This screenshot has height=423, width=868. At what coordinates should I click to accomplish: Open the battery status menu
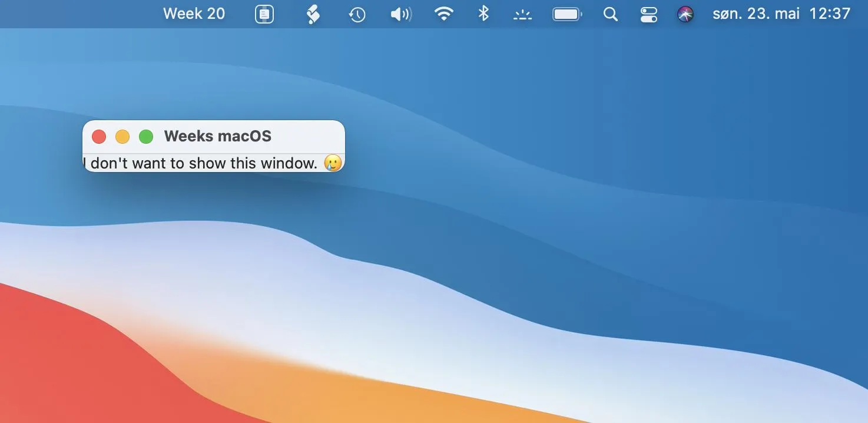(567, 14)
